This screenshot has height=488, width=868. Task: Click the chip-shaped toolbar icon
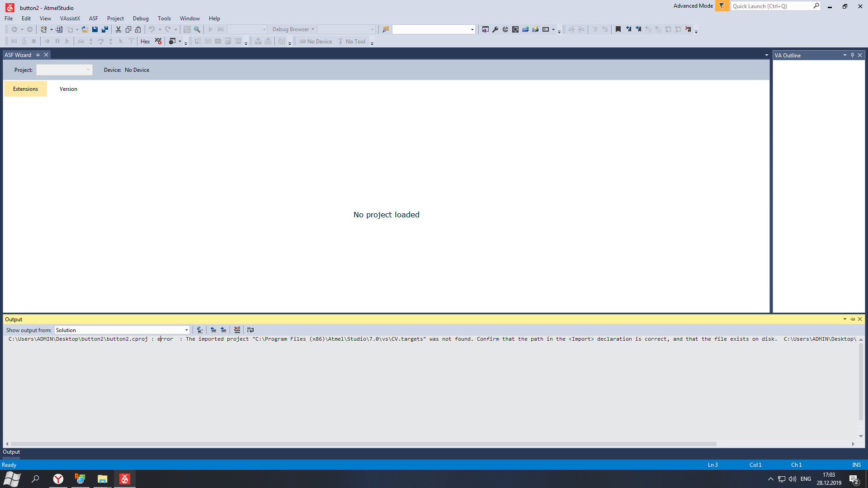(x=515, y=29)
